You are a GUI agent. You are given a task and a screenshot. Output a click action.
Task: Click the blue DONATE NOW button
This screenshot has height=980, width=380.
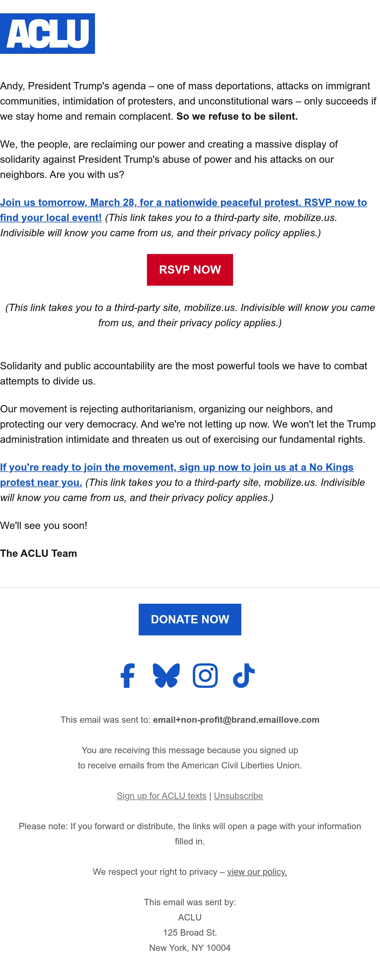(190, 619)
